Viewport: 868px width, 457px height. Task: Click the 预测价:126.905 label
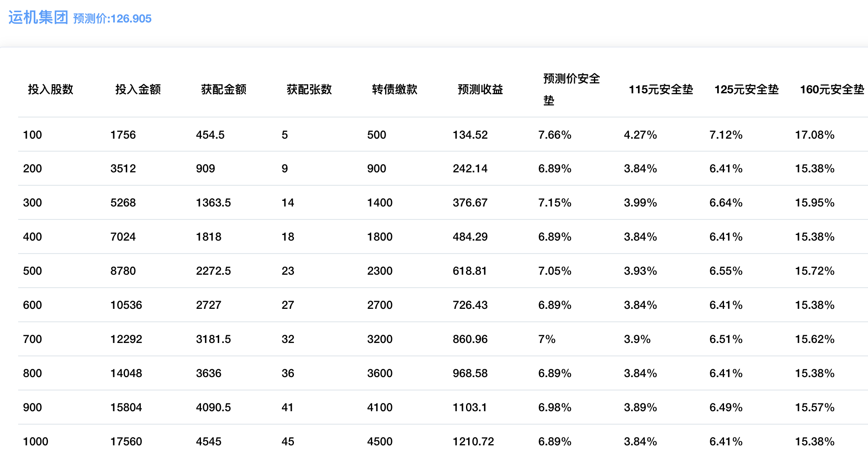click(112, 19)
